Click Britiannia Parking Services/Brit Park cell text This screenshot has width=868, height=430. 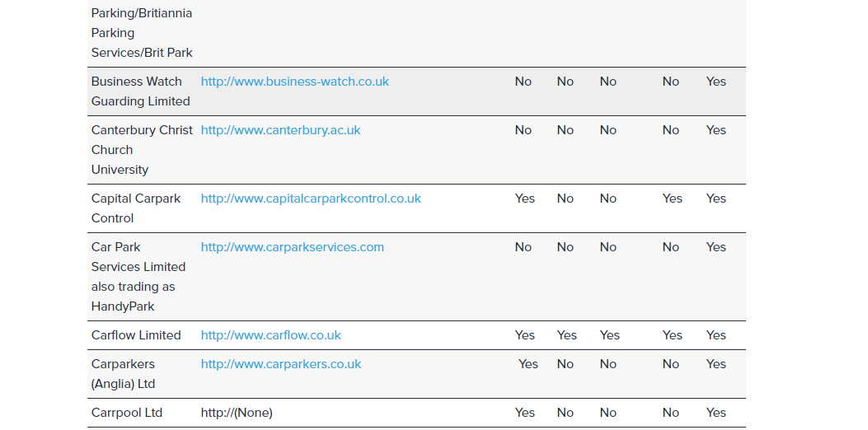[x=142, y=33]
